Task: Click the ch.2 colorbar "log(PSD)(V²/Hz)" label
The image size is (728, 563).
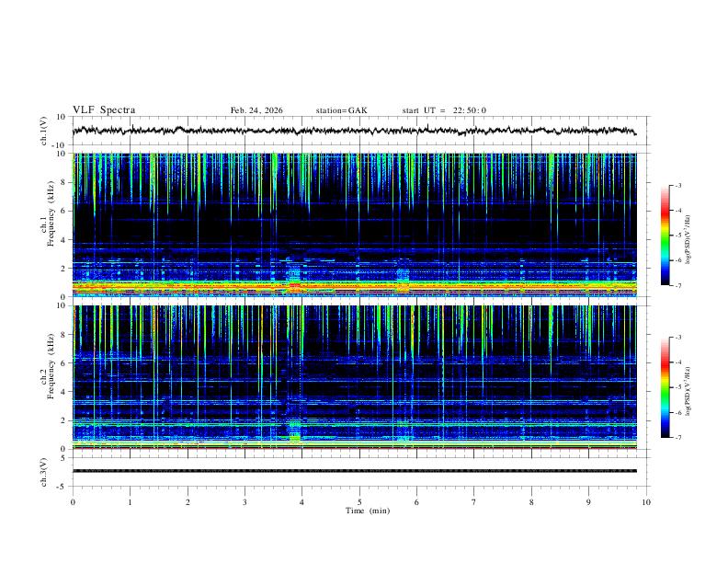Action: click(688, 391)
